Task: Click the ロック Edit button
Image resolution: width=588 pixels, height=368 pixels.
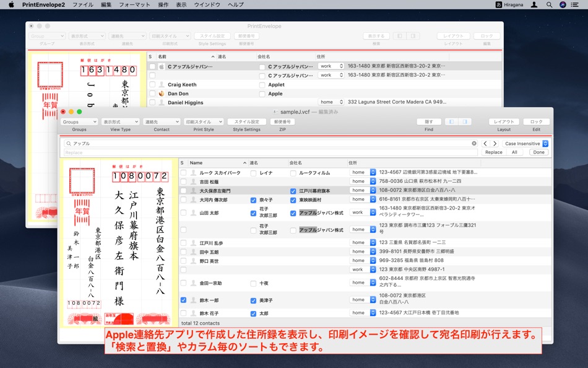Action: pos(536,121)
